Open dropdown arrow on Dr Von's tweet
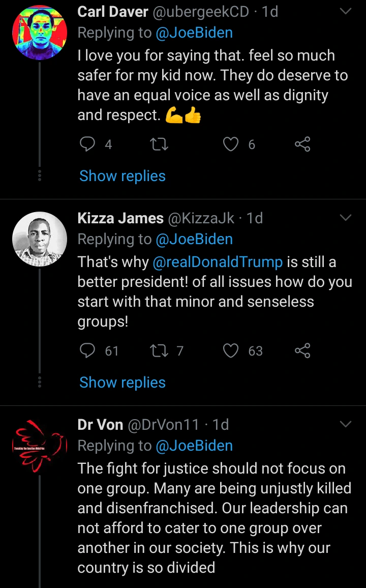The width and height of the screenshot is (366, 588). pyautogui.click(x=346, y=424)
